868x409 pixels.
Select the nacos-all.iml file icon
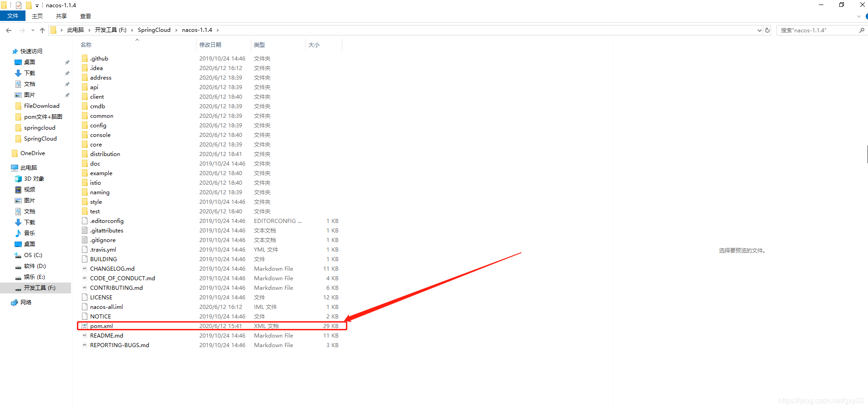[x=85, y=307]
